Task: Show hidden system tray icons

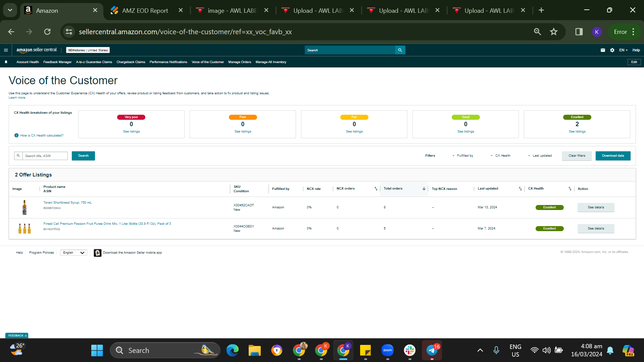Action: coord(480,351)
